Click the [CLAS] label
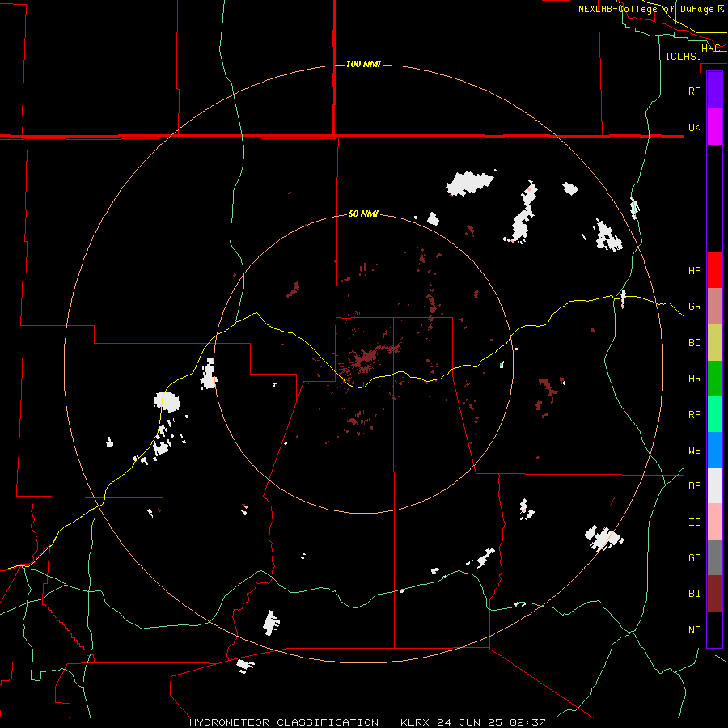 tap(684, 56)
